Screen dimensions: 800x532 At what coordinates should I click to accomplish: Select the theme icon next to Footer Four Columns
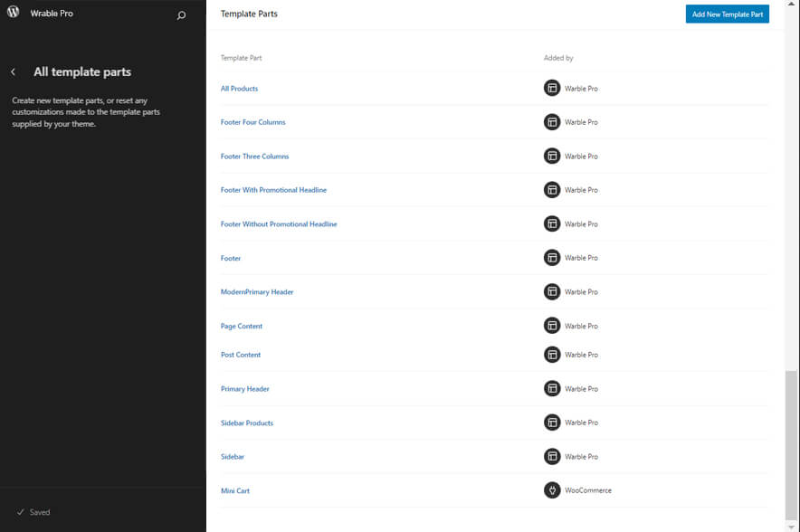(552, 122)
